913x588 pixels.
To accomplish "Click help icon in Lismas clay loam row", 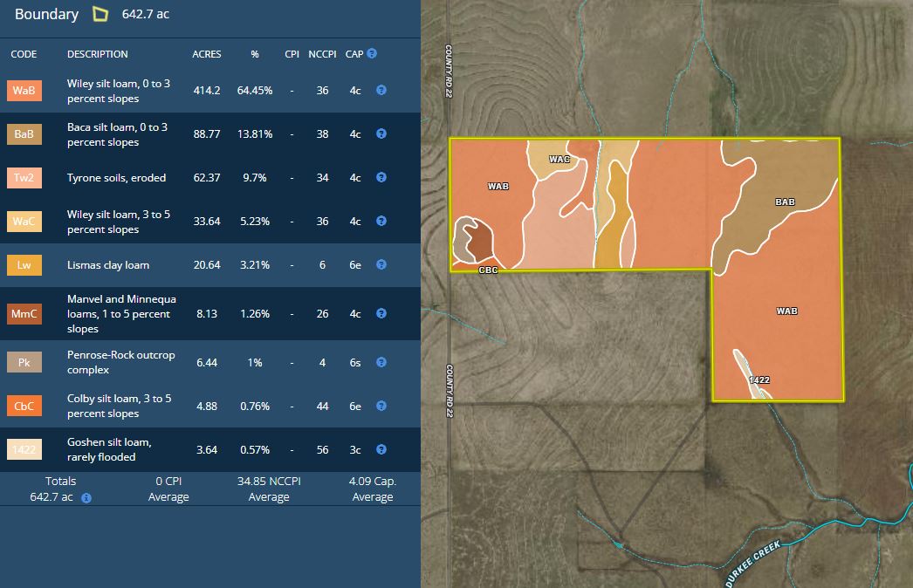I will coord(381,264).
